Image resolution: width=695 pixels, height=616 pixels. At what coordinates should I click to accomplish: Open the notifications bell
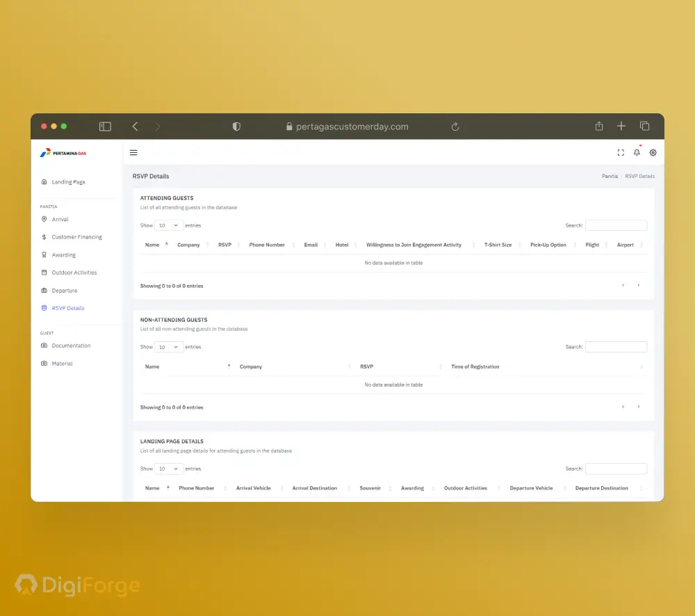click(637, 153)
